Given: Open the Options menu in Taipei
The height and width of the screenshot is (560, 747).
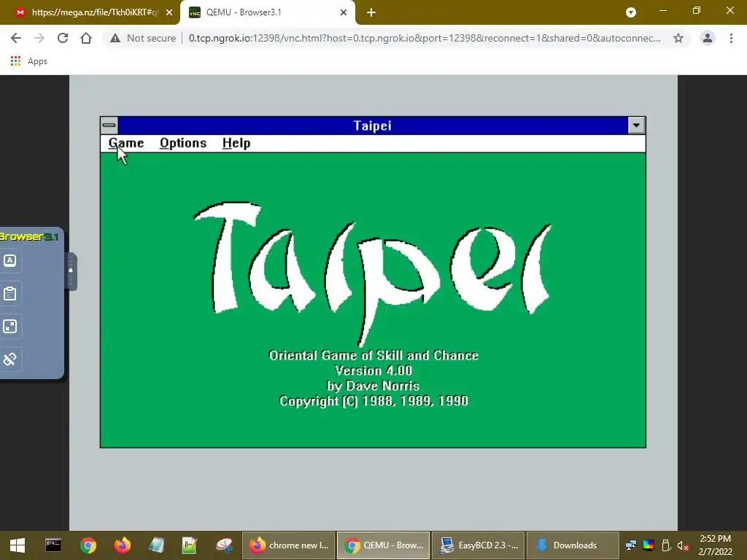Looking at the screenshot, I should tap(183, 143).
